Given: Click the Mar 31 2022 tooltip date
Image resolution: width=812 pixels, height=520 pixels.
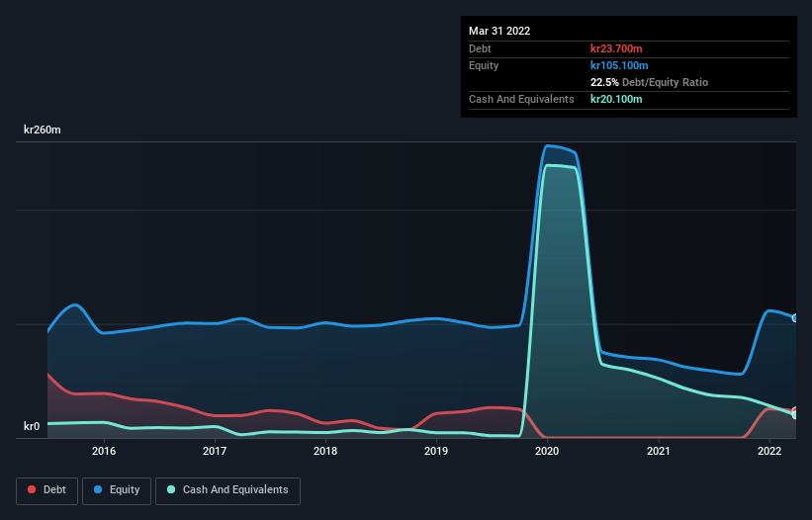Looking at the screenshot, I should pos(499,31).
